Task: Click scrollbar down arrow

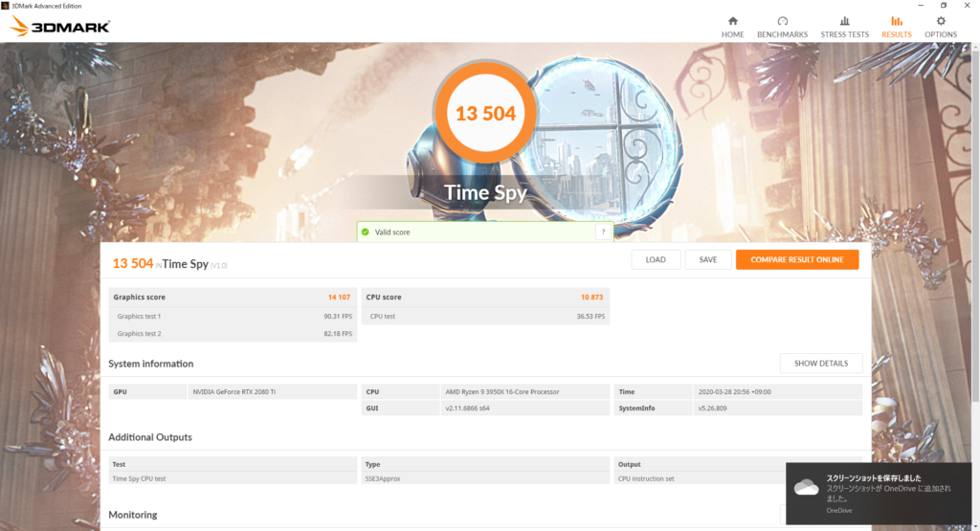Action: [975, 526]
